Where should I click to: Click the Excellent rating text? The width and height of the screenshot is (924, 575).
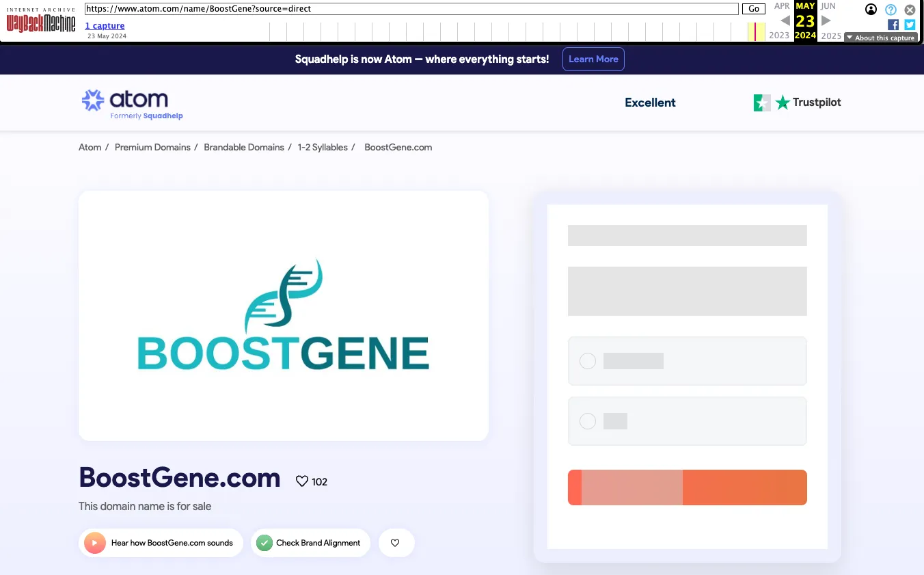[x=650, y=103]
